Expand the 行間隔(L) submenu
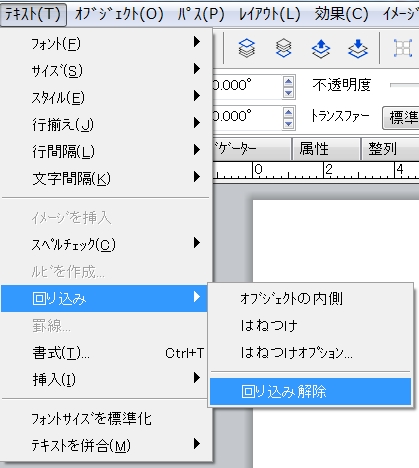Image resolution: width=419 pixels, height=468 pixels. coord(106,151)
